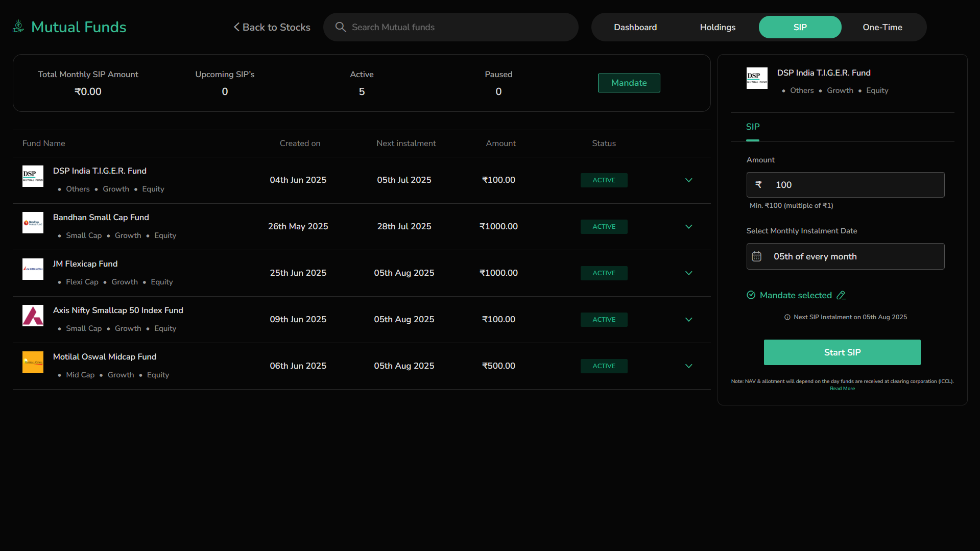The height and width of the screenshot is (551, 980).
Task: Select the SIP tab in top navigation
Action: (x=800, y=27)
